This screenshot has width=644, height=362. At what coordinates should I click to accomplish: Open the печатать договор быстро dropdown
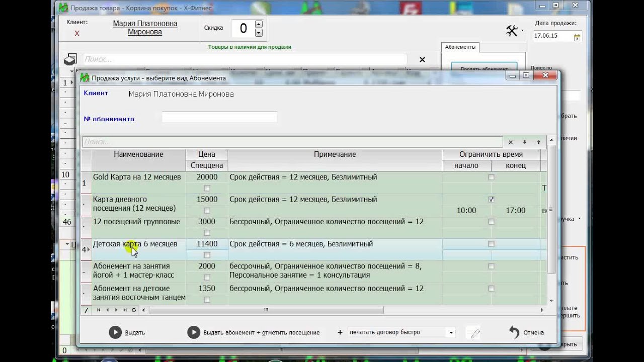coord(451,332)
